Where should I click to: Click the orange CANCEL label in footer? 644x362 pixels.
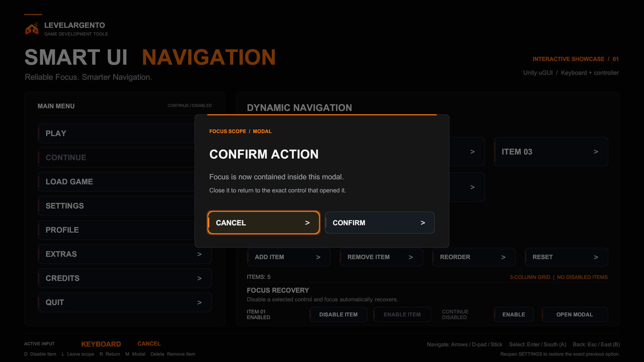coord(149,344)
